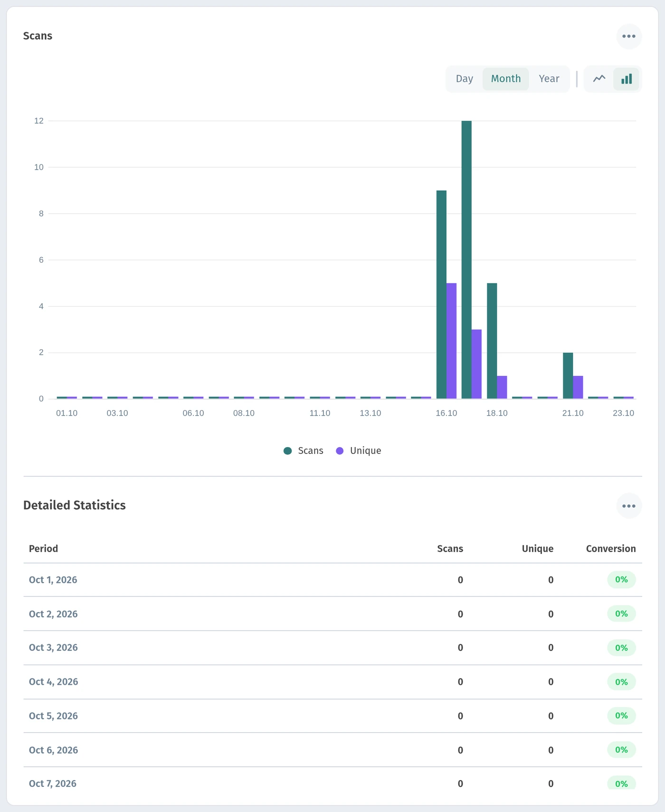Viewport: 665px width, 812px height.
Task: Click the Oct 1, 2026 row
Action: click(332, 580)
